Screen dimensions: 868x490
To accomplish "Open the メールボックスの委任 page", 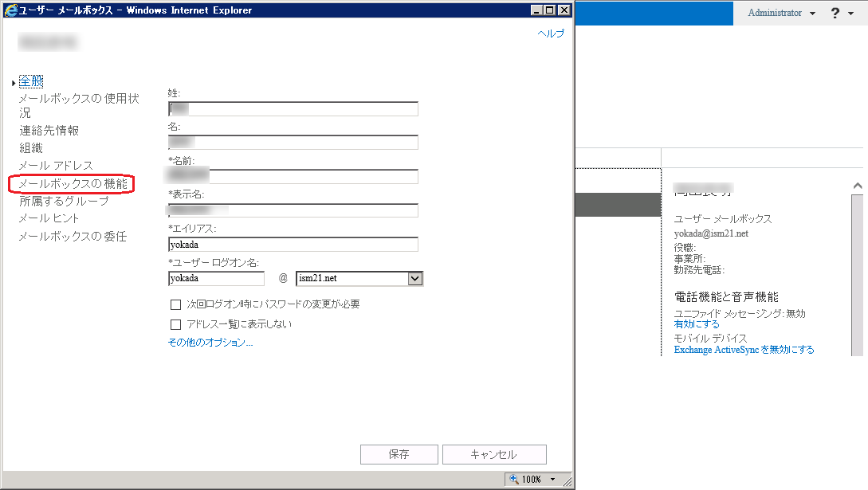I will 73,237.
